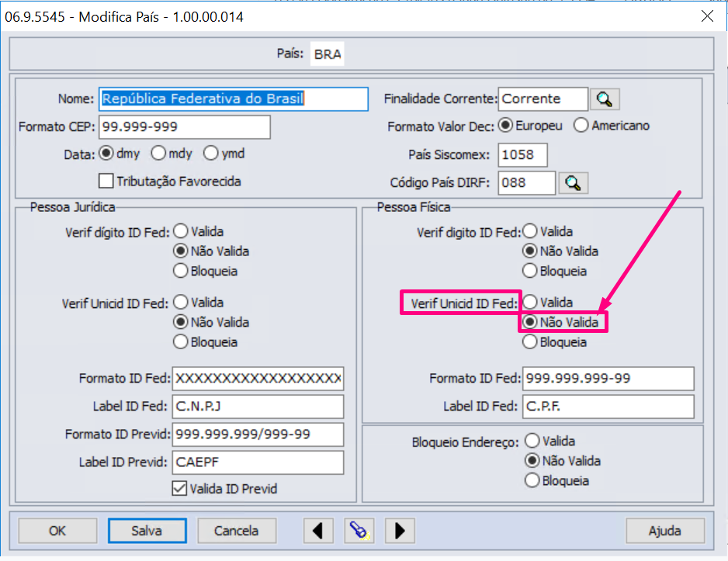The height and width of the screenshot is (561, 728).
Task: Select Não Valida for Pessoa Jurídica Verif Unicid
Action: tap(181, 322)
